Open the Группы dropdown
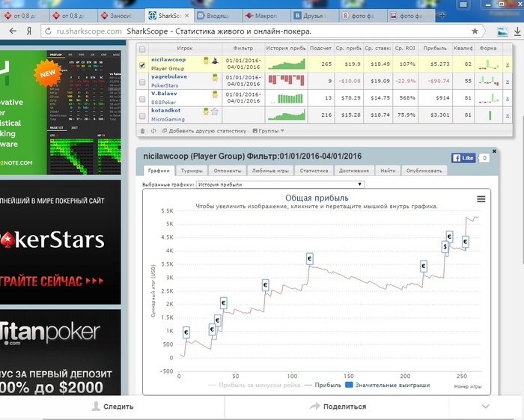Image resolution: width=524 pixels, height=420 pixels. [x=268, y=131]
